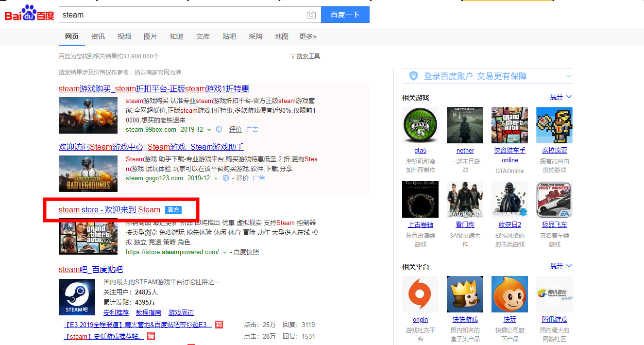Viewport: 644px width, 345px height.
Task: Open 【steam】史低游戏推荐帖 link
Action: pyautogui.click(x=104, y=336)
